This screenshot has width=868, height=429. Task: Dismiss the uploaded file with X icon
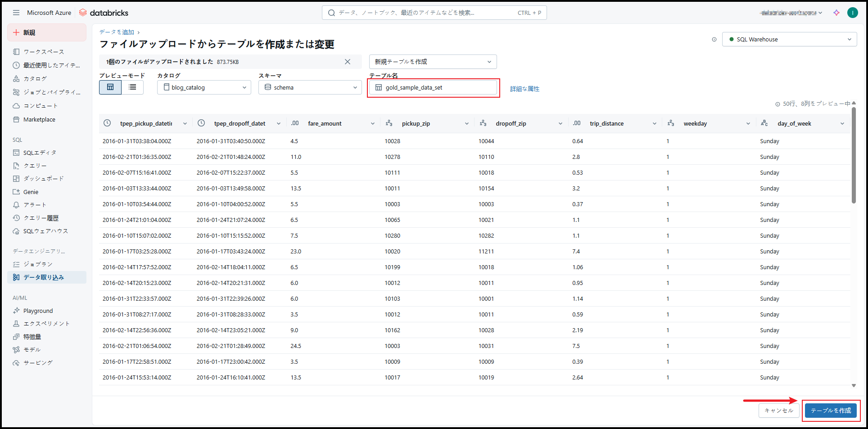pos(348,62)
